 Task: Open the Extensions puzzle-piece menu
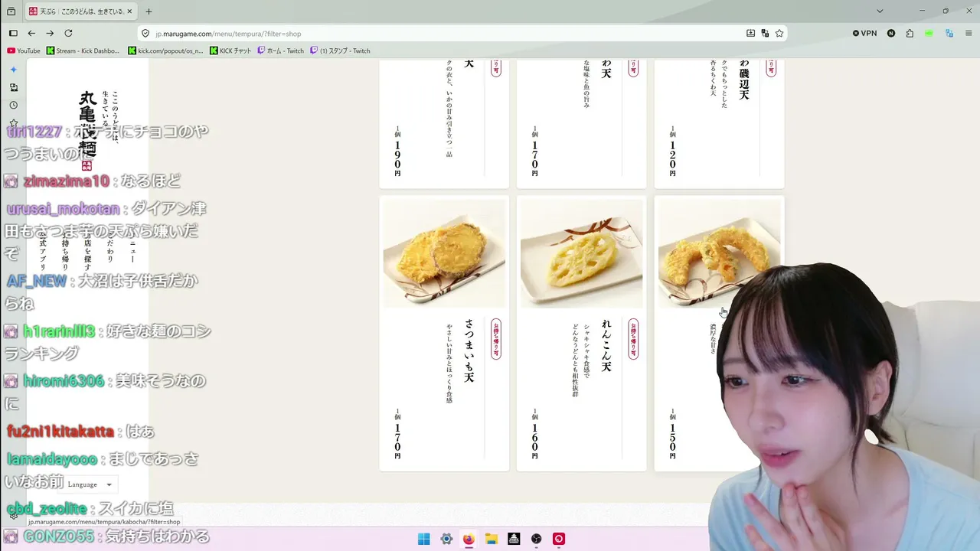click(x=910, y=34)
